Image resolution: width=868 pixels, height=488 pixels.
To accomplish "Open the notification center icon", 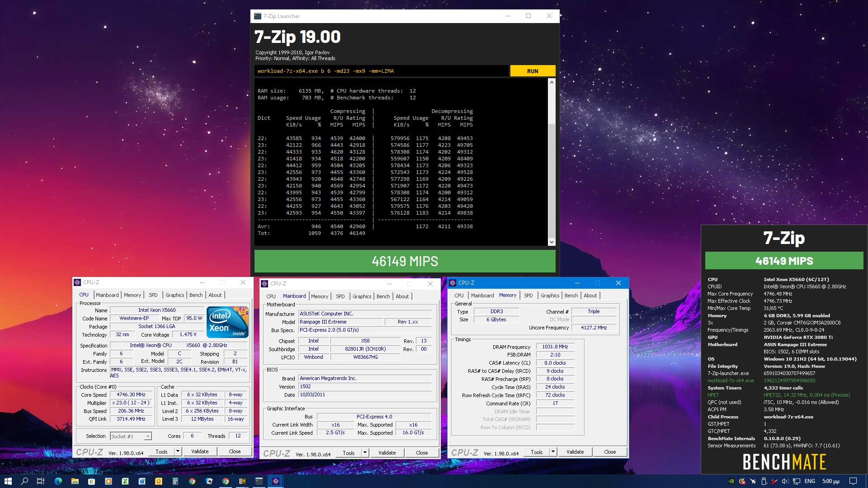I will click(x=853, y=481).
